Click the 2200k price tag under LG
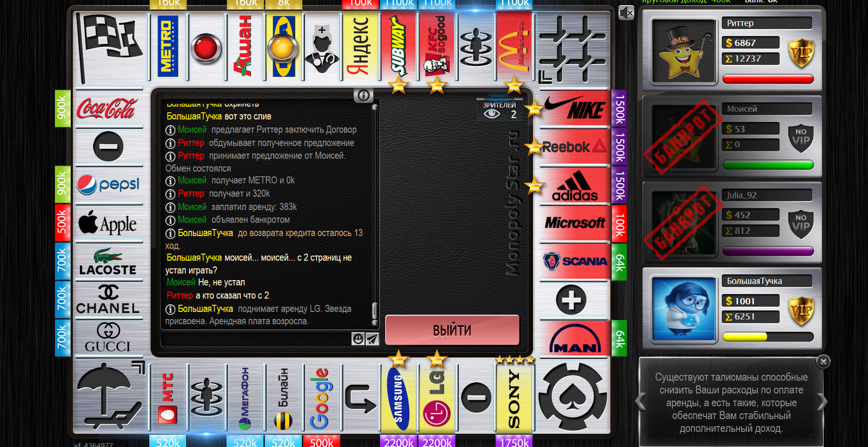 point(437,442)
